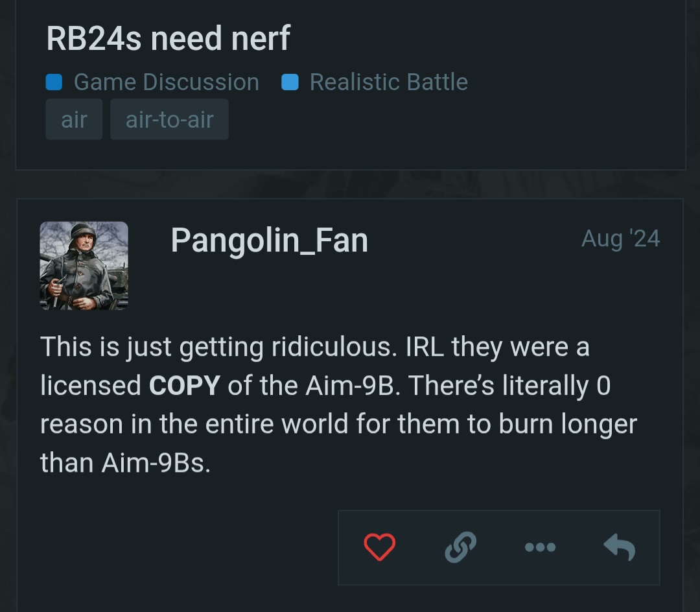Open the 'RB24s need nerf' topic title
This screenshot has height=612, width=700.
[x=169, y=39]
